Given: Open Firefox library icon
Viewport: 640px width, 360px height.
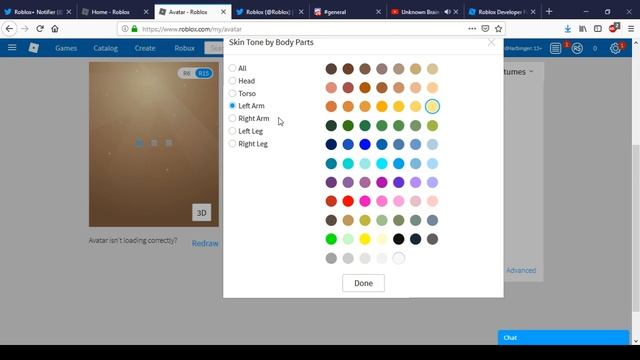Looking at the screenshot, I should pyautogui.click(x=582, y=29).
